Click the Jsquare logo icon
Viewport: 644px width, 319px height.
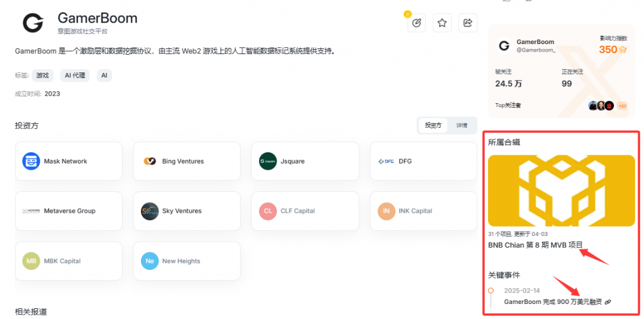click(268, 161)
